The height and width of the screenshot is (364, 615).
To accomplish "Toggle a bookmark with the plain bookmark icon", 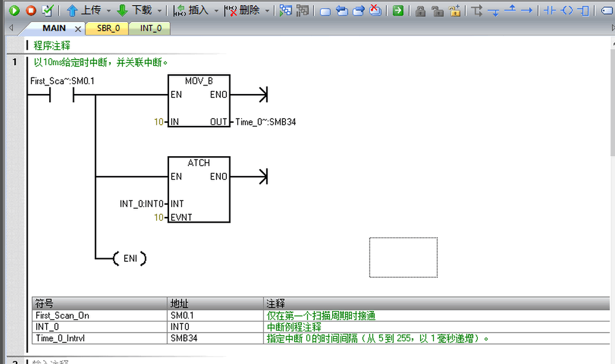I will [x=325, y=11].
